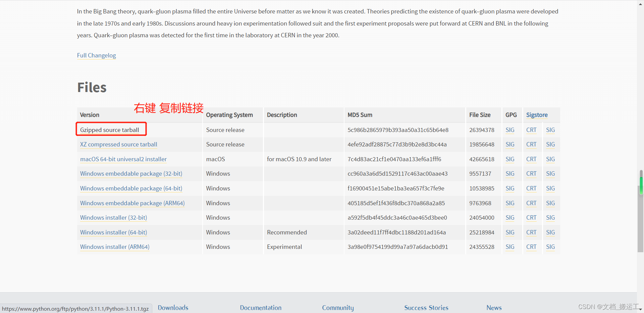Download Windows installer (32-bit)
Screen dimensions: 644x313
[113, 218]
